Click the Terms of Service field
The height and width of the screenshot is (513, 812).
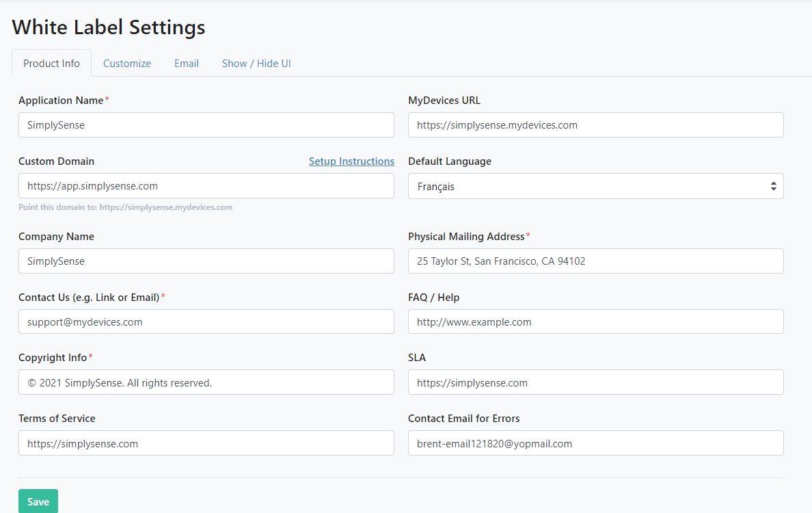[x=206, y=443]
